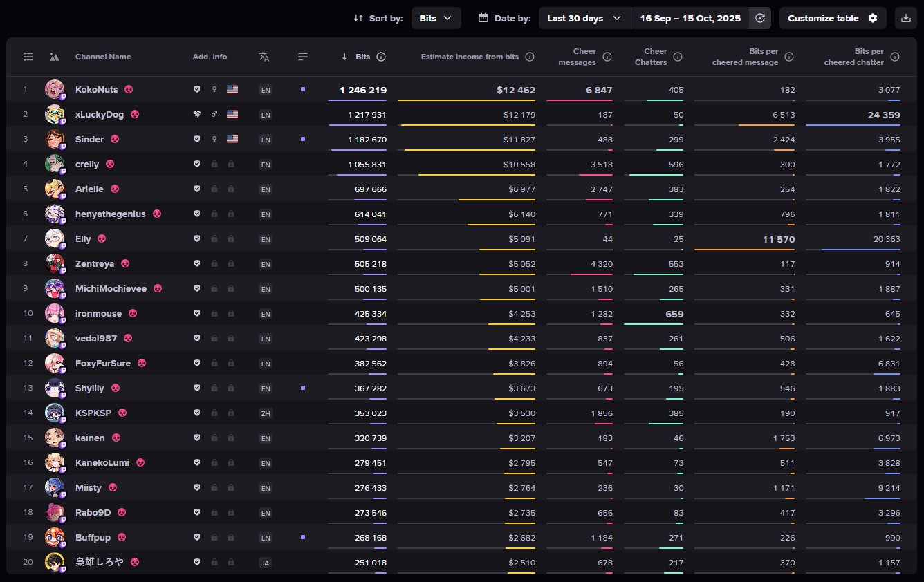Click the info icon for Cheer Chatters
Viewport: 924px width, 582px height.
click(x=678, y=57)
